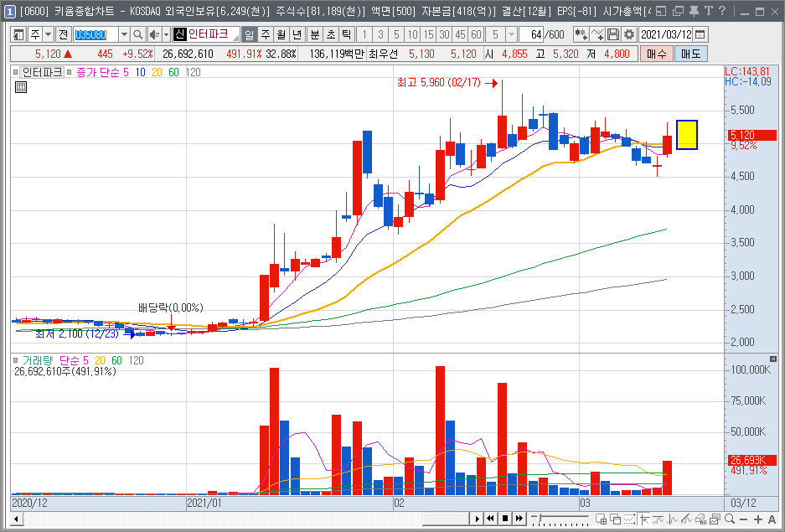785x532 pixels.
Task: Click the stock search magnifier icon
Action: (137, 34)
